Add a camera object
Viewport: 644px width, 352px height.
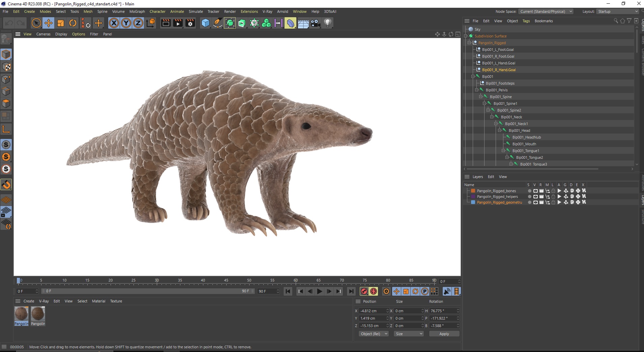pos(316,23)
